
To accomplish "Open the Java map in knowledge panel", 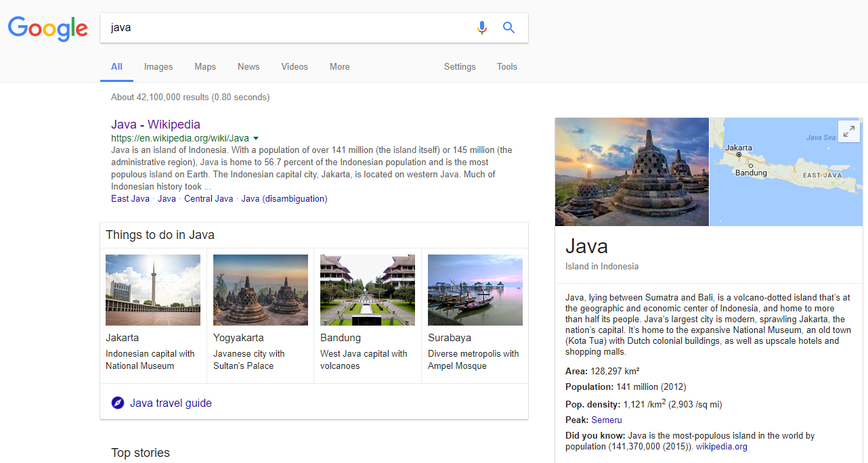I will (x=787, y=172).
